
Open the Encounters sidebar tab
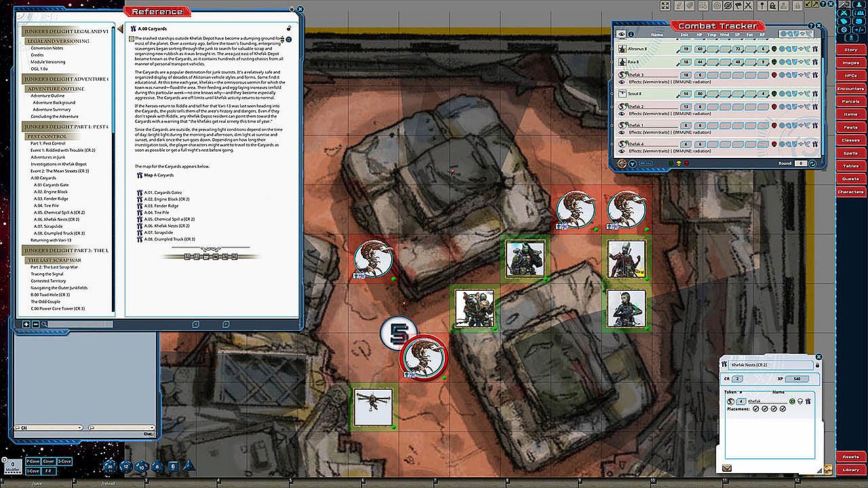click(850, 89)
